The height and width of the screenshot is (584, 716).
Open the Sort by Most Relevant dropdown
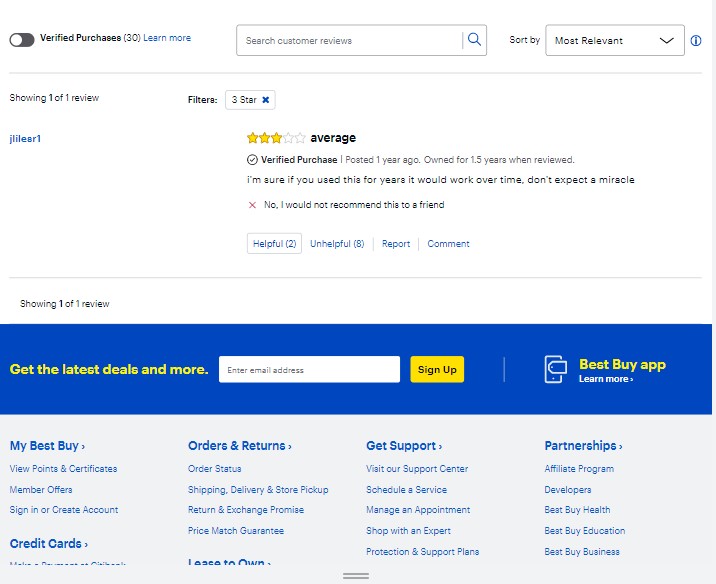[x=615, y=41]
